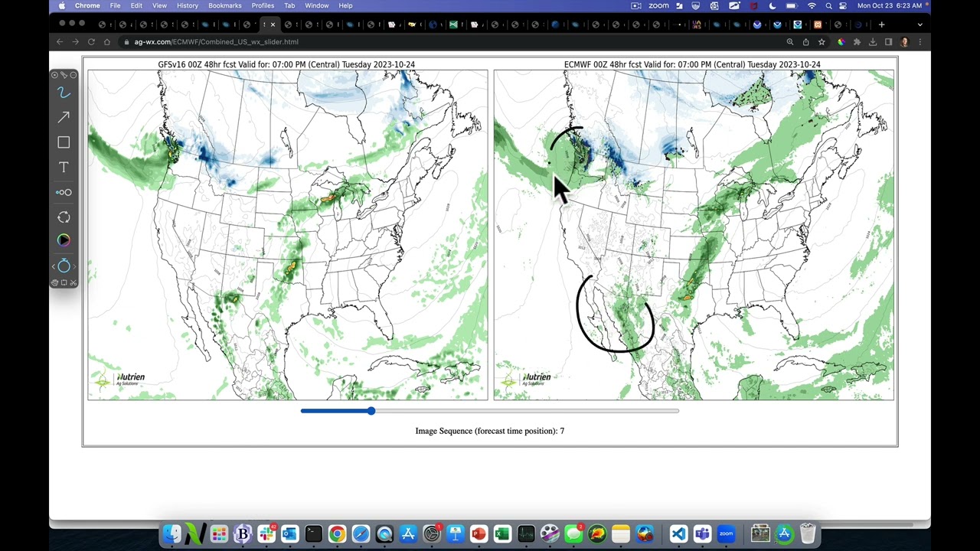Close the active browser tab
This screenshot has width=980, height=551.
click(273, 24)
